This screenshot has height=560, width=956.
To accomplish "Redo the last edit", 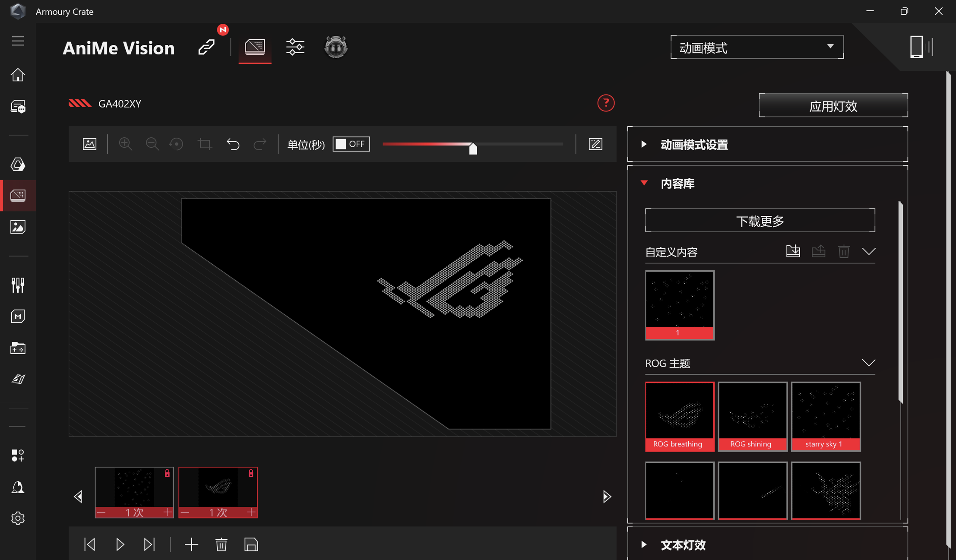I will [x=260, y=144].
